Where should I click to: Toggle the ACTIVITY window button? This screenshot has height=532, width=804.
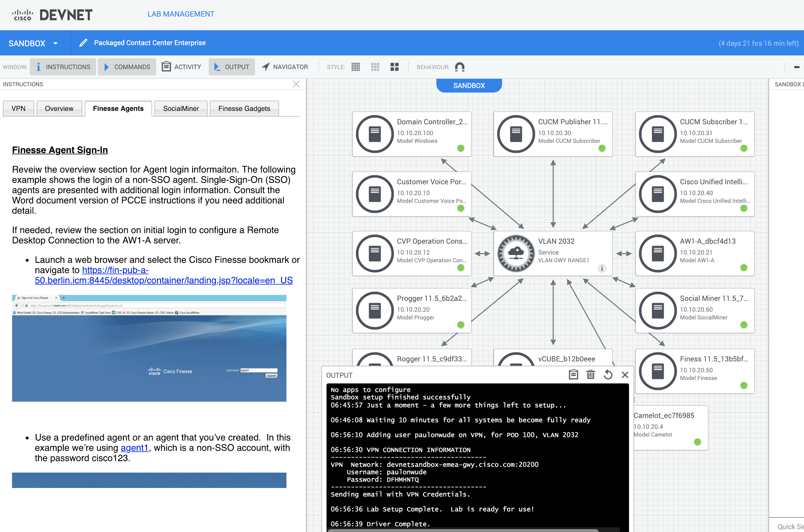182,67
